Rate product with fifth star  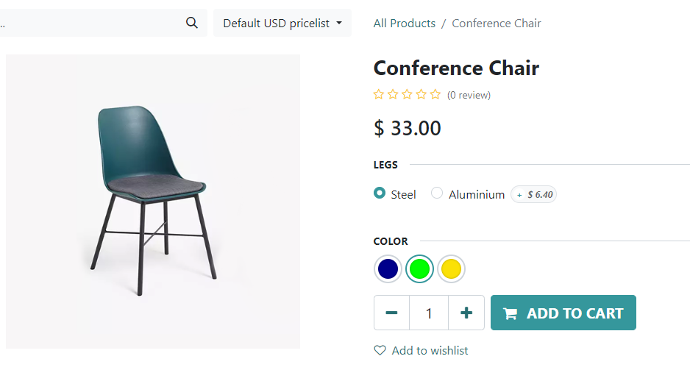[x=435, y=94]
